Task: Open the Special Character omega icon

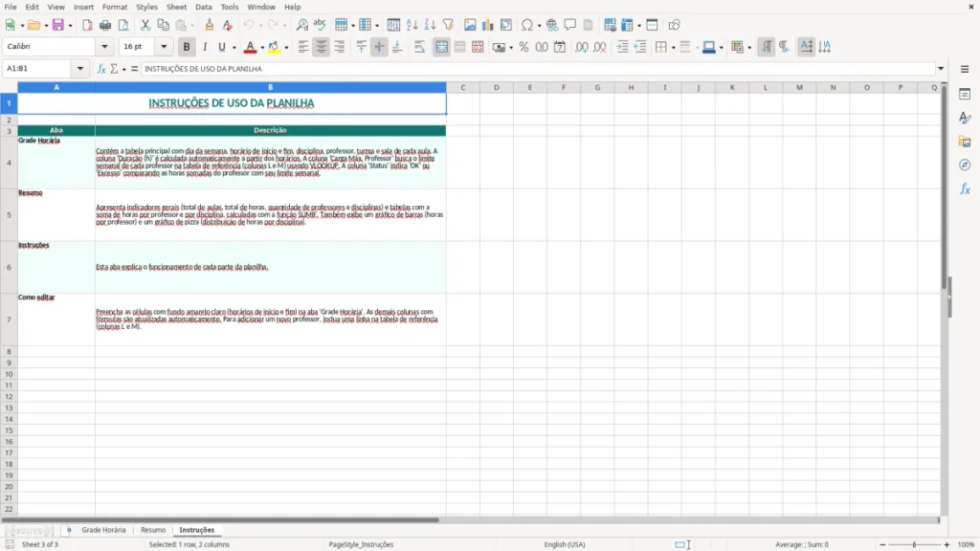Action: click(x=527, y=25)
